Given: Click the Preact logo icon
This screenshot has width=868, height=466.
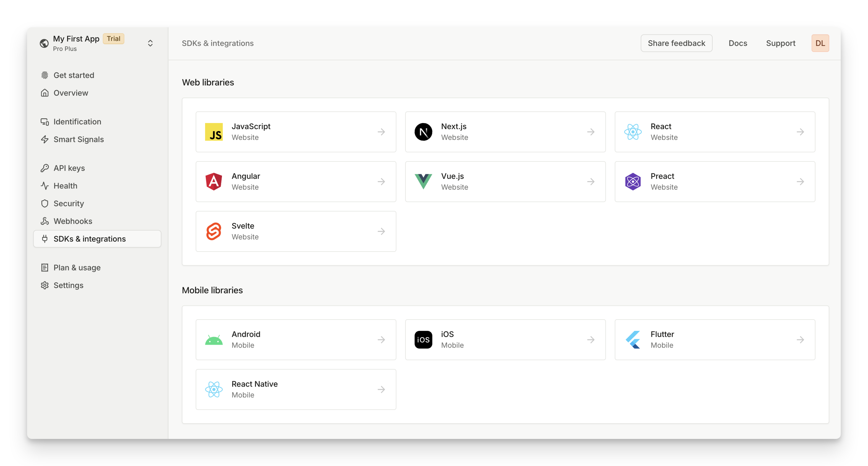Looking at the screenshot, I should (633, 182).
